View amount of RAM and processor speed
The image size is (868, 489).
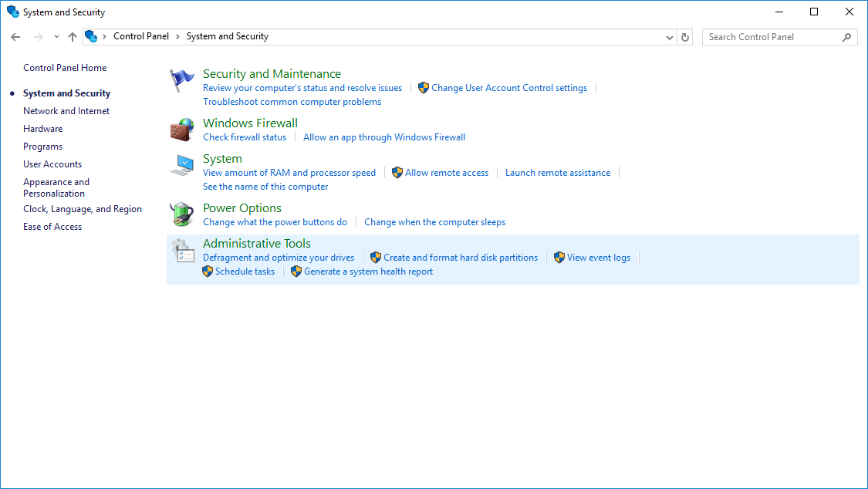click(x=289, y=172)
